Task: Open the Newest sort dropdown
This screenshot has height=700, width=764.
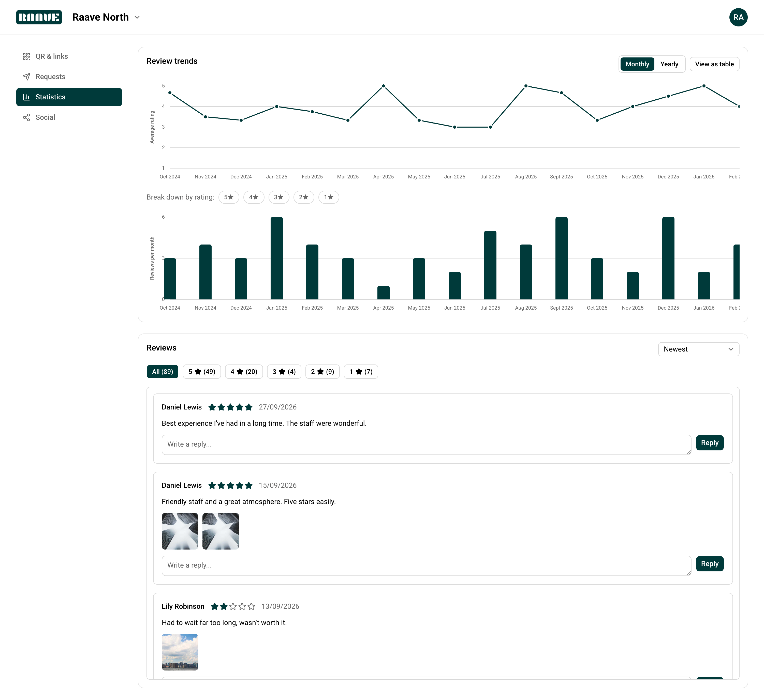Action: (698, 349)
